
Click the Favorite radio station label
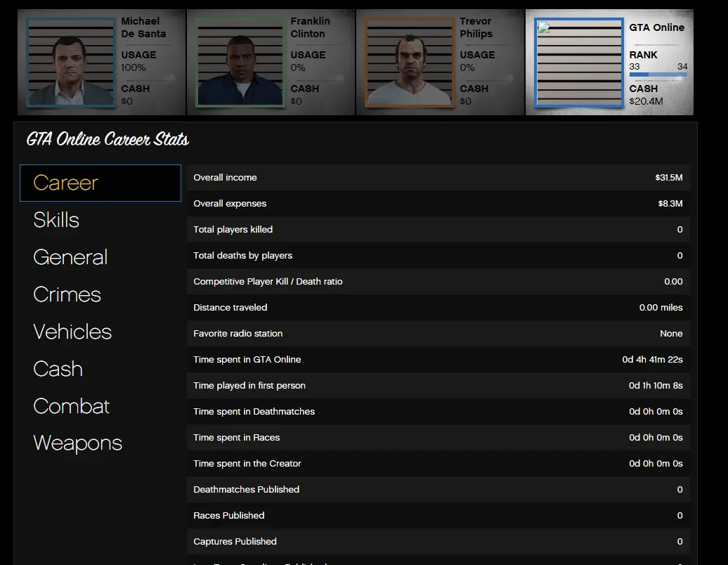[238, 333]
